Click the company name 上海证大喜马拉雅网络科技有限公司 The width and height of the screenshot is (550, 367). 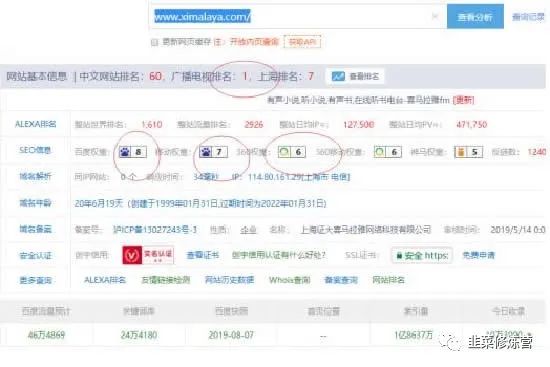click(x=365, y=229)
